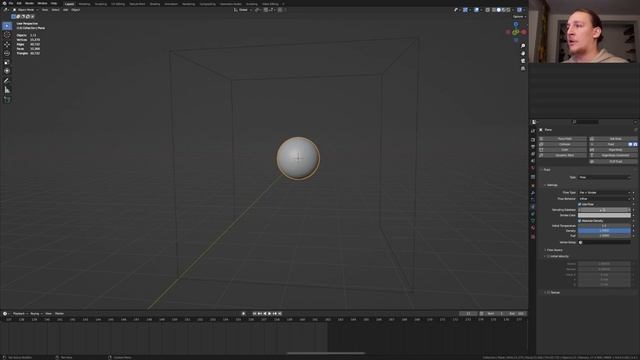Click the blue Z axis gizmo circle
Screen dimensions: 640x360
coord(516,24)
